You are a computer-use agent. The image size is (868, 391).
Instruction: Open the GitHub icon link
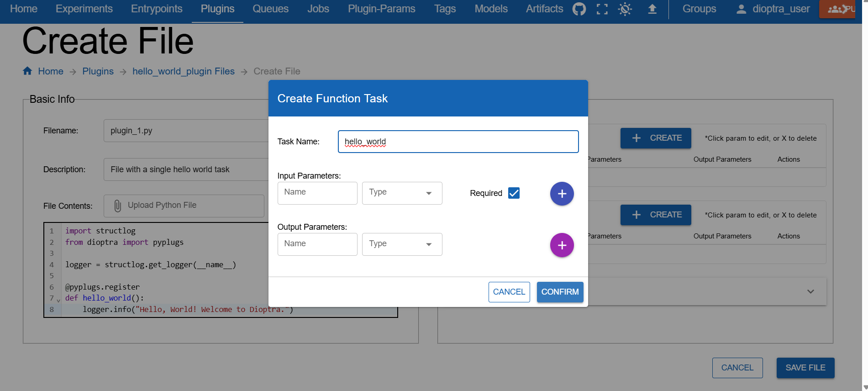(x=579, y=9)
